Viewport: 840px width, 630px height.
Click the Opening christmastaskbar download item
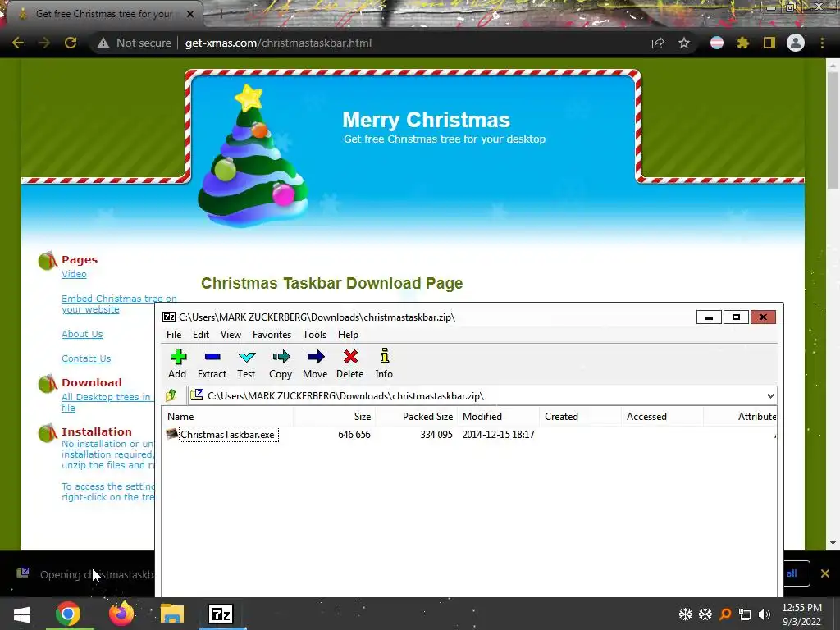85,573
